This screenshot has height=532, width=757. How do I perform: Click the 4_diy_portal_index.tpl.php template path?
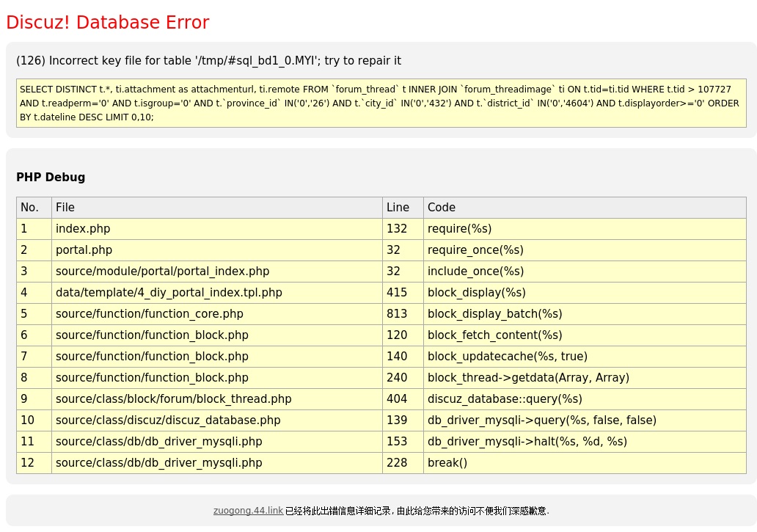tap(169, 293)
